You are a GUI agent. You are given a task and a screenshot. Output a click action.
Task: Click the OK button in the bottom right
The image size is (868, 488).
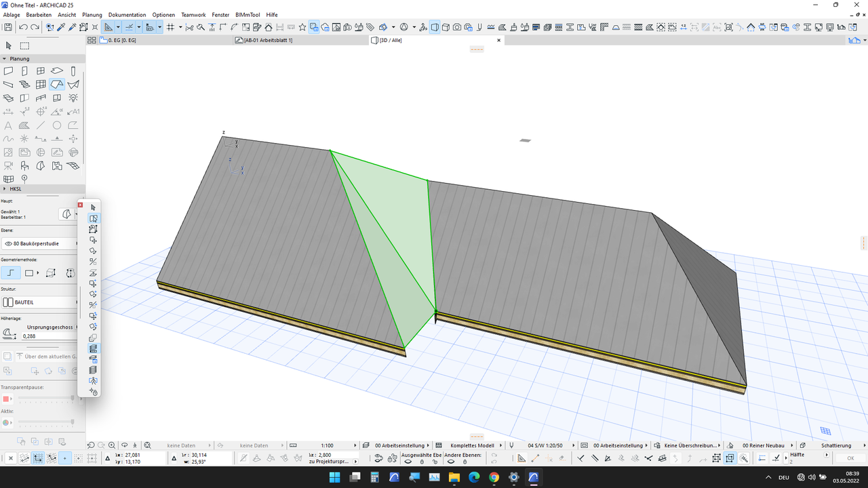click(850, 457)
